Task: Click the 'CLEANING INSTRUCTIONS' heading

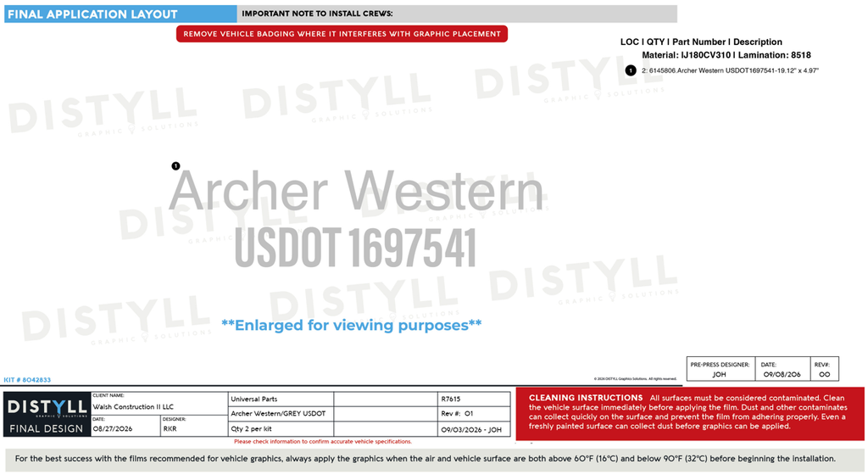Action: click(586, 398)
